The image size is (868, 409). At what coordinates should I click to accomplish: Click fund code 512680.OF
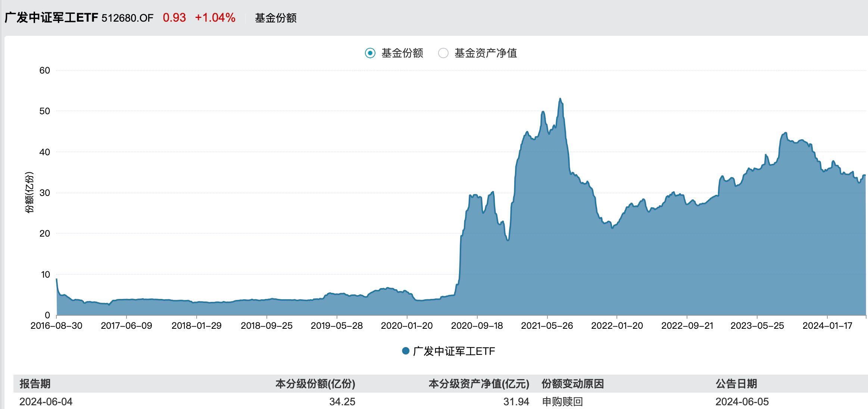tap(127, 18)
